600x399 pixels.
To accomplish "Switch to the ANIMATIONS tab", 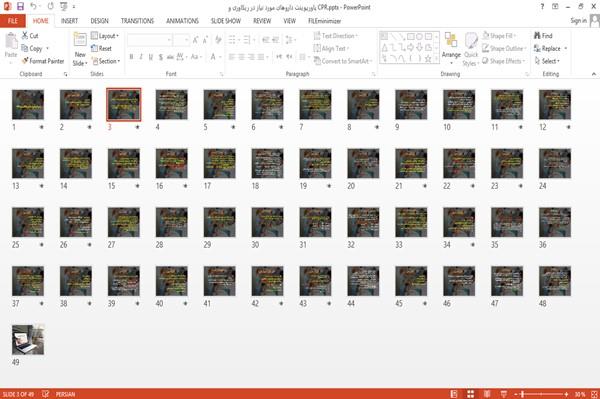I will pyautogui.click(x=182, y=21).
